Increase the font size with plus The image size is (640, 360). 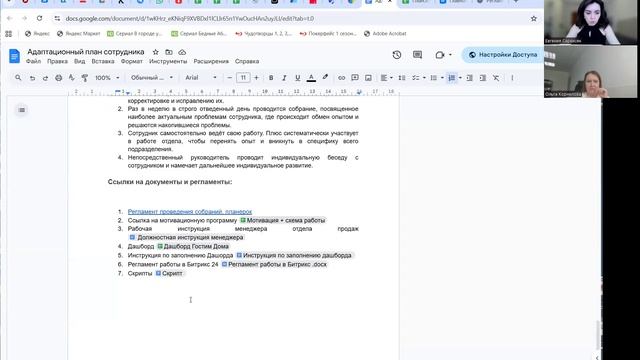point(256,78)
